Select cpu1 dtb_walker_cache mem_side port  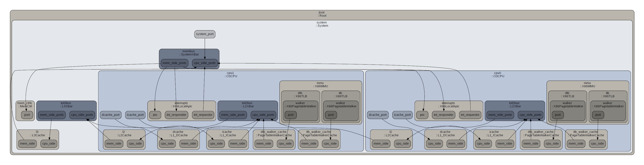[264, 144]
